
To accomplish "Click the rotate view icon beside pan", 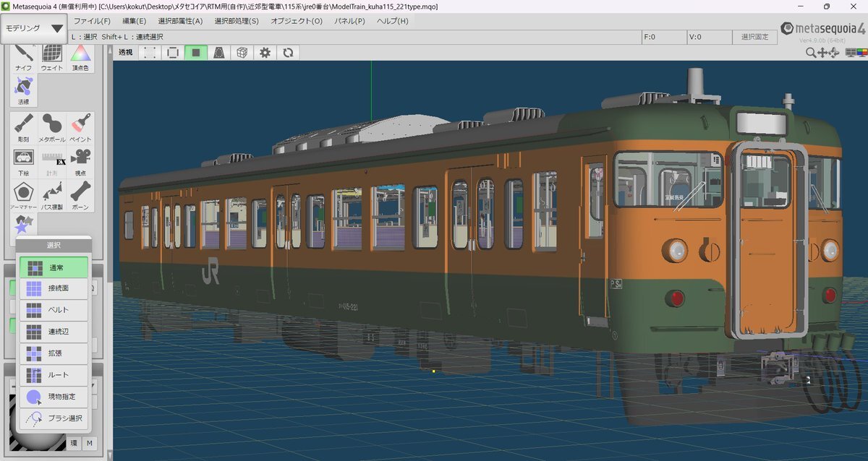I will tap(835, 53).
